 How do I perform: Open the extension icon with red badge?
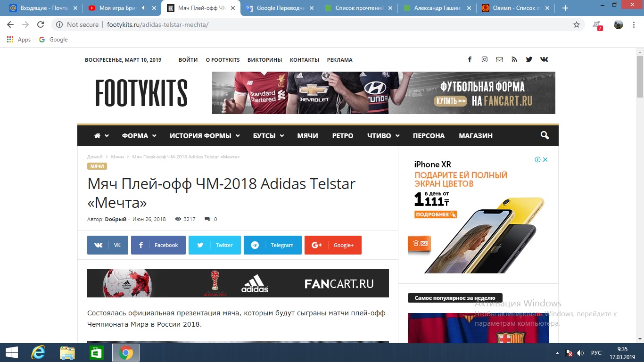pyautogui.click(x=597, y=25)
